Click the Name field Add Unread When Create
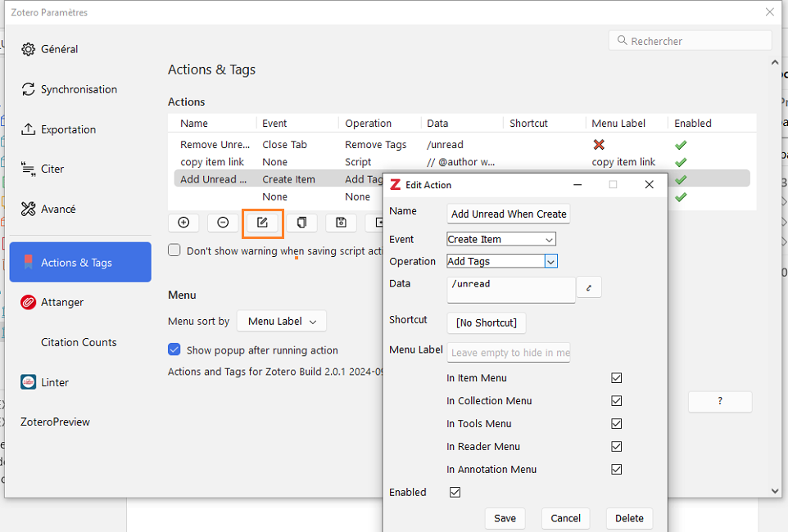Screen dimensions: 788x532 (x=509, y=214)
